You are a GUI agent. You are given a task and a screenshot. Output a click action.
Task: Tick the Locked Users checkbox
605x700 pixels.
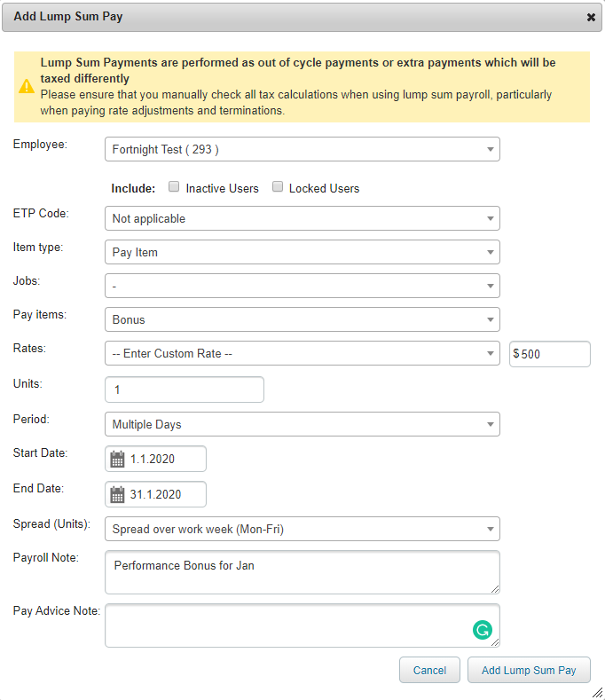tap(278, 187)
